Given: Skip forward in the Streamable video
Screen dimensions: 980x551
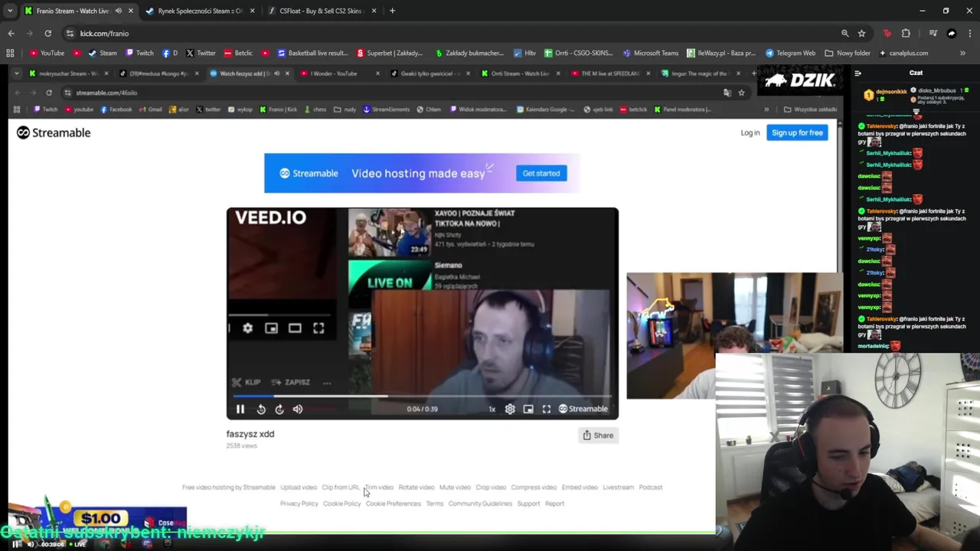Looking at the screenshot, I should [x=279, y=409].
